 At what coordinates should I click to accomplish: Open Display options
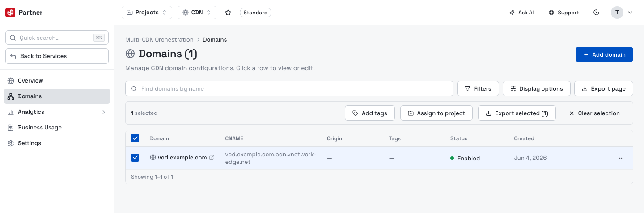point(536,88)
